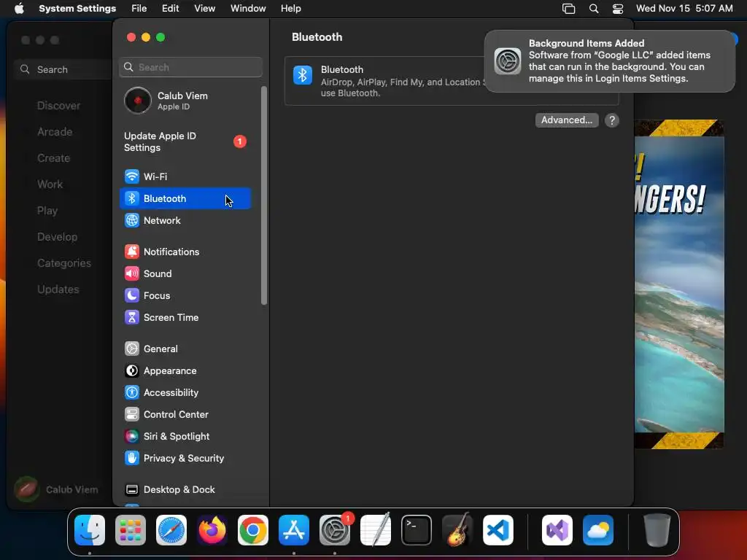The height and width of the screenshot is (560, 747).
Task: Select Arcade in App Store sidebar
Action: coord(55,132)
